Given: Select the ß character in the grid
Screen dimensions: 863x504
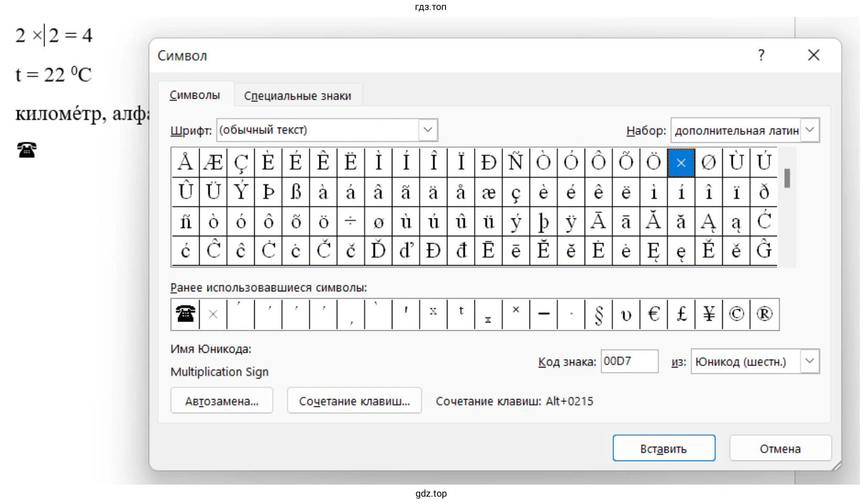Looking at the screenshot, I should [296, 192].
